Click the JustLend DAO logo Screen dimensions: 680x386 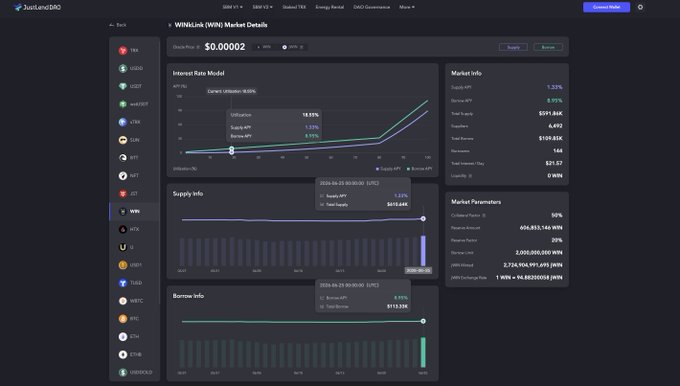37,7
